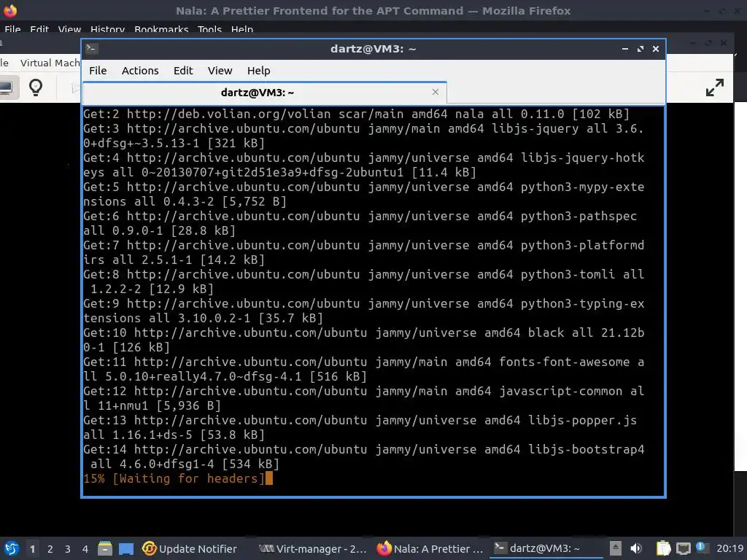
Task: Click the Get:7 python3-platformdirs line
Action: tap(364, 252)
